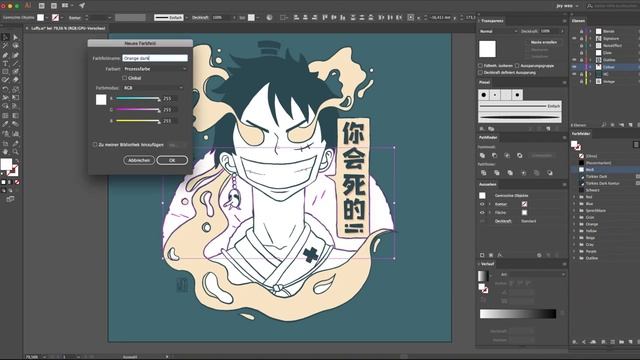Screen dimensions: 640x360
Task: Click the B yellow slider in the dialog
Action: (x=138, y=121)
